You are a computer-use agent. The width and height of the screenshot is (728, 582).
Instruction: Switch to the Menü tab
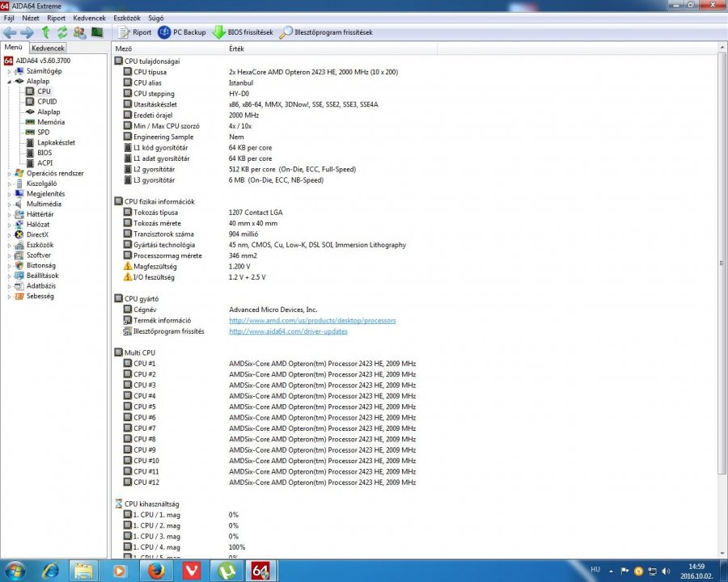pyautogui.click(x=14, y=48)
